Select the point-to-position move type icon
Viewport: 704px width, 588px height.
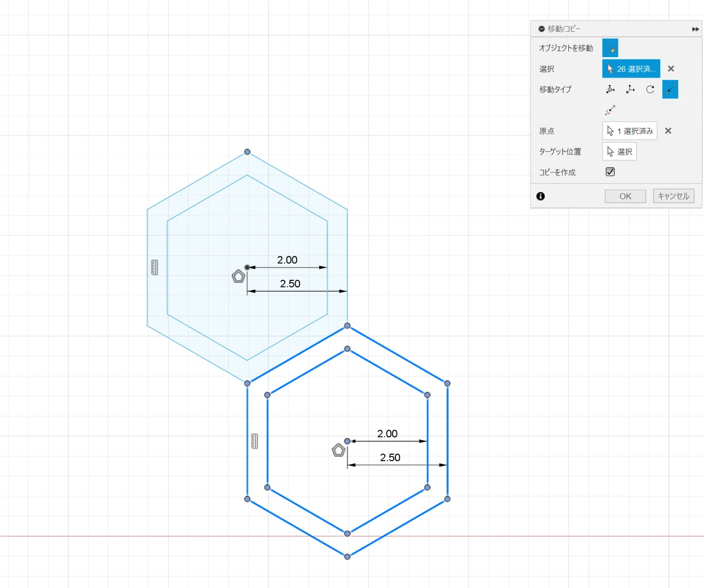pos(610,110)
